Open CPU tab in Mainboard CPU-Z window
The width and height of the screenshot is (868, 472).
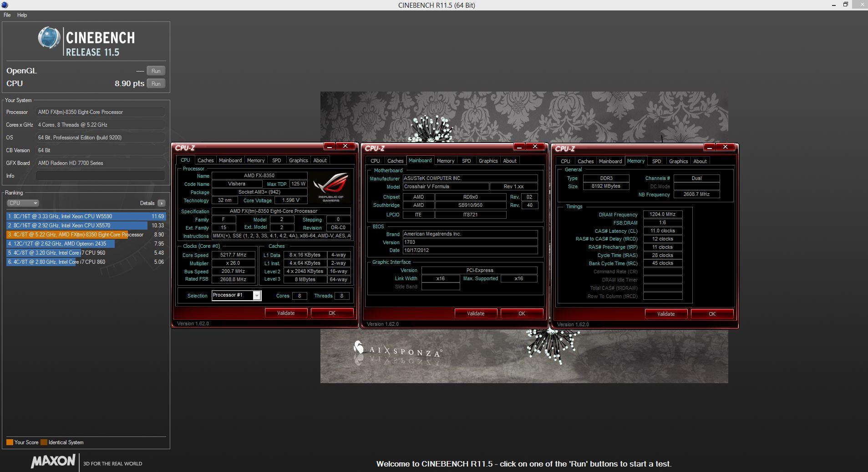375,161
